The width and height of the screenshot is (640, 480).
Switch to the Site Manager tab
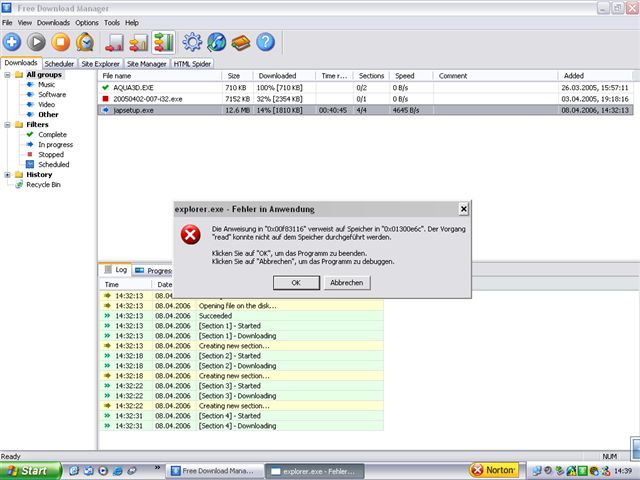(147, 64)
